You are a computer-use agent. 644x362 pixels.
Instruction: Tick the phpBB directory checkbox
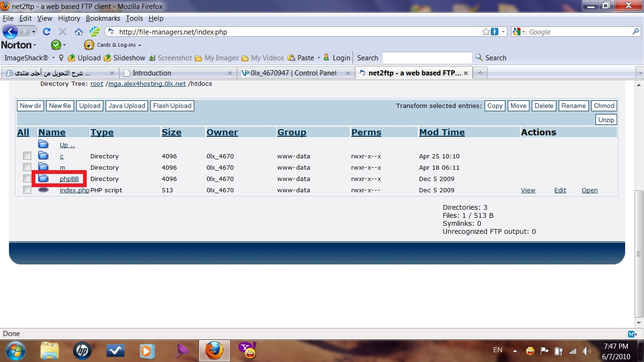[x=27, y=179]
